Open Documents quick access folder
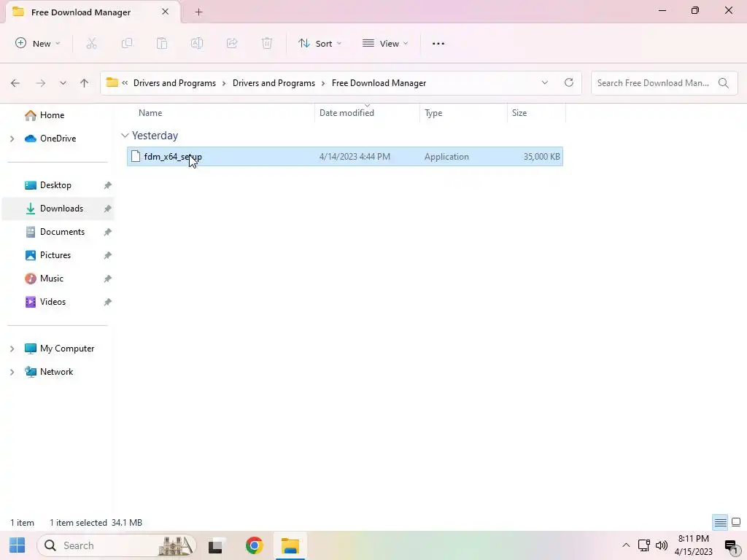747x560 pixels. pyautogui.click(x=62, y=231)
